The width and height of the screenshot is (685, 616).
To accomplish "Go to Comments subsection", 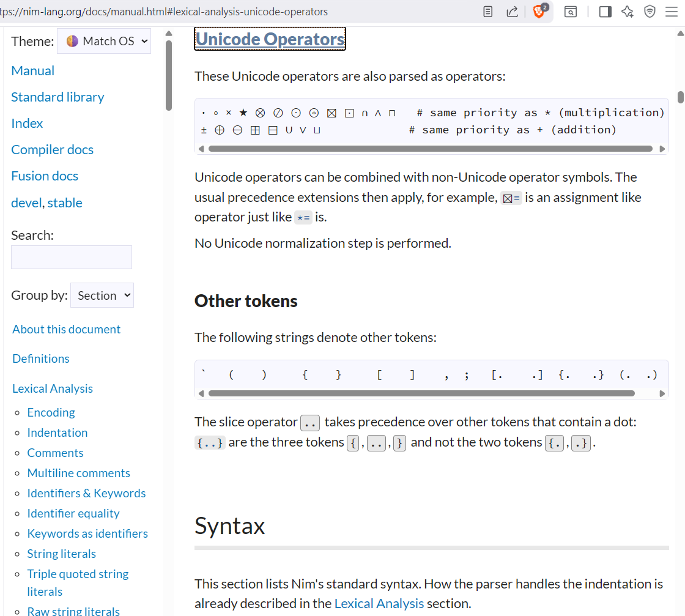I will (x=56, y=453).
